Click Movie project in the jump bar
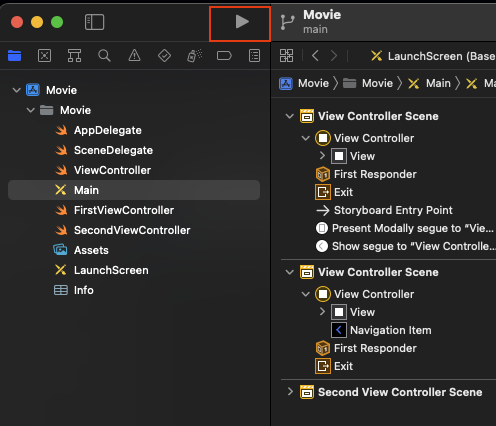This screenshot has height=426, width=496. [304, 83]
